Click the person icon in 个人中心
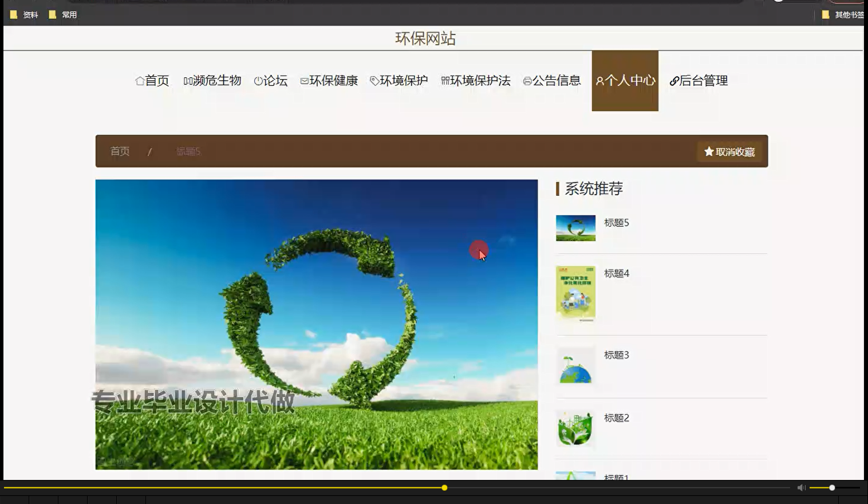The image size is (868, 504). click(x=599, y=81)
